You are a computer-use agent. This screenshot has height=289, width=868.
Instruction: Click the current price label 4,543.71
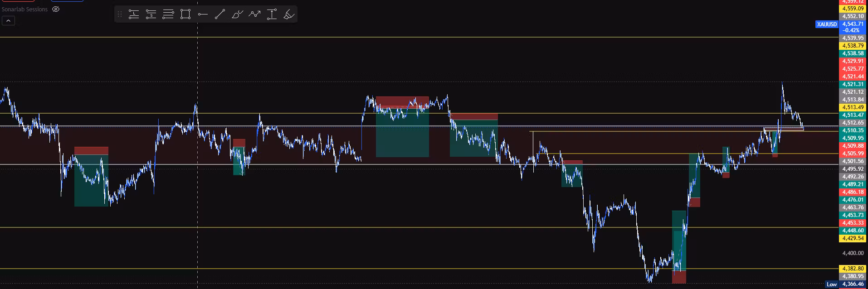coord(853,24)
